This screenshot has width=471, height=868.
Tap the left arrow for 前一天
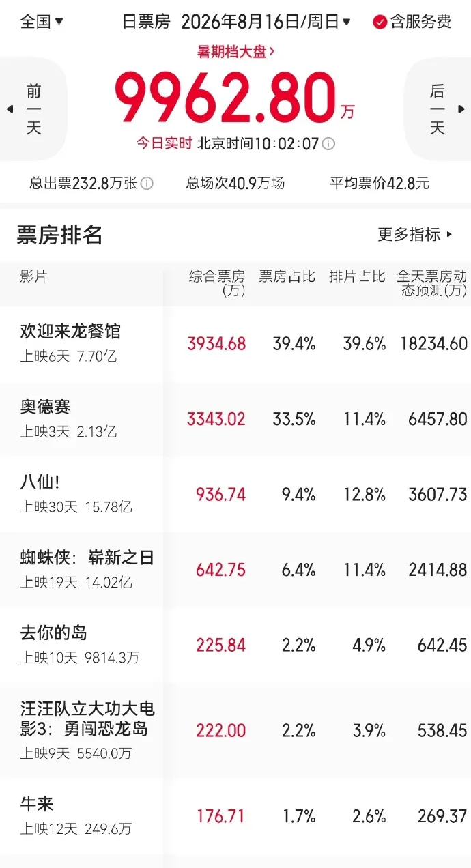point(10,109)
